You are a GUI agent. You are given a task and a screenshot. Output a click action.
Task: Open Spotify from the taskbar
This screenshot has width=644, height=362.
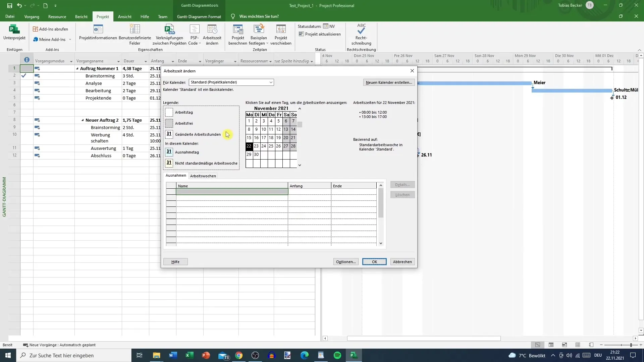click(x=337, y=355)
